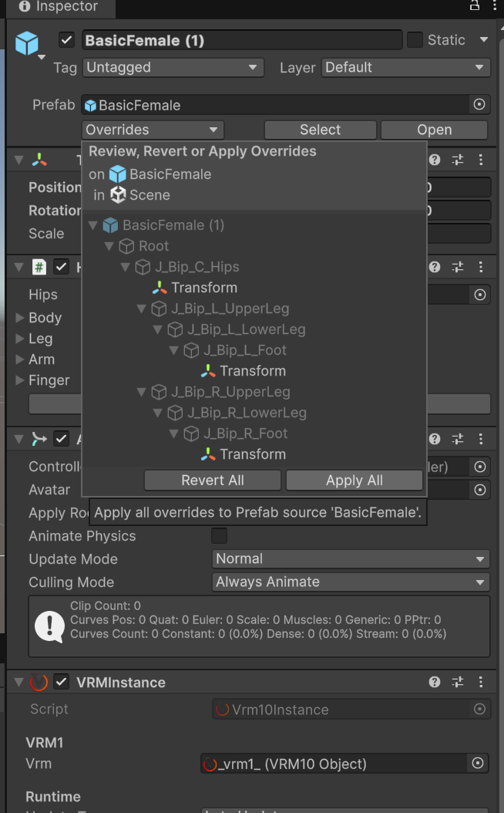
Task: Collapse the script component foldout arrow
Action: coord(19,267)
